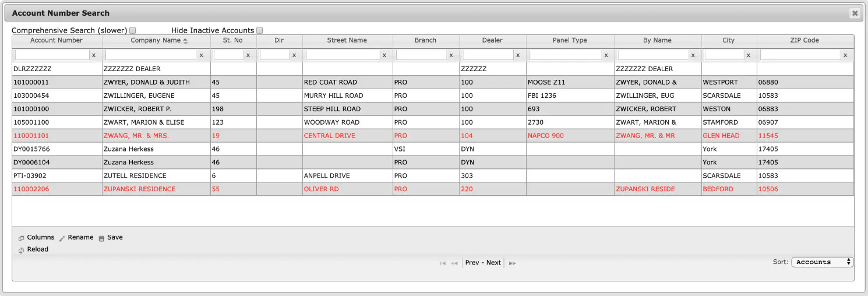Open the Sort dropdown showing Accounts
Image resolution: width=868 pixels, height=296 pixels.
(823, 262)
